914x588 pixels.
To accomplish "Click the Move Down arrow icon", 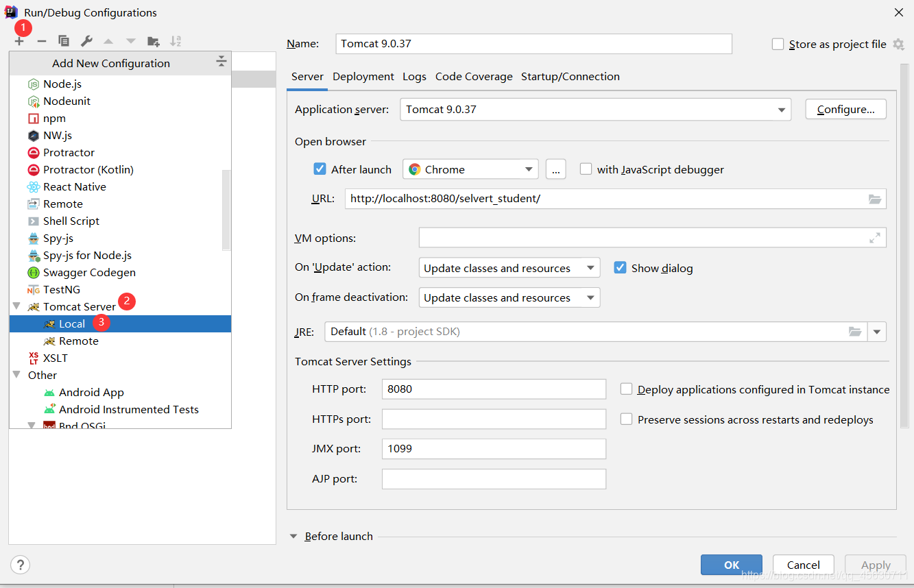I will 131,41.
